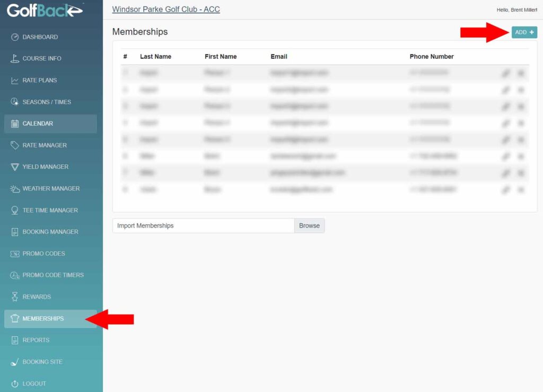Click the Course Info flag icon
This screenshot has width=543, height=392.
coord(15,59)
